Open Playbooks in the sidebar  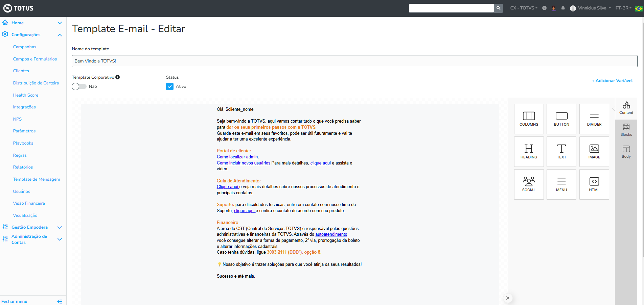pyautogui.click(x=23, y=143)
